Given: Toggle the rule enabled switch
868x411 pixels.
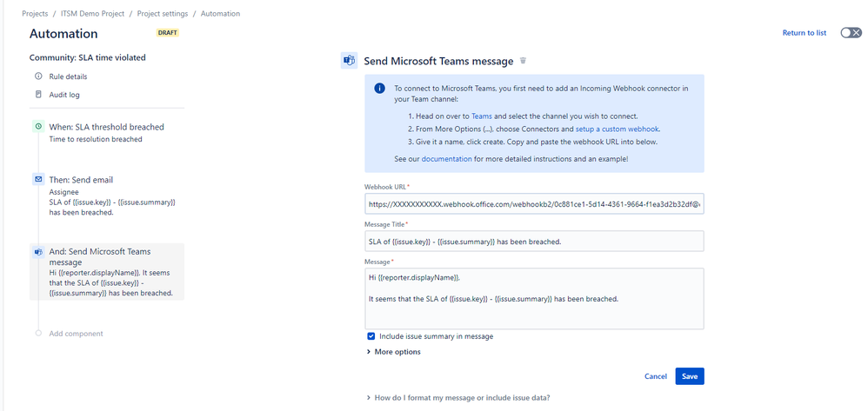Looking at the screenshot, I should point(851,33).
